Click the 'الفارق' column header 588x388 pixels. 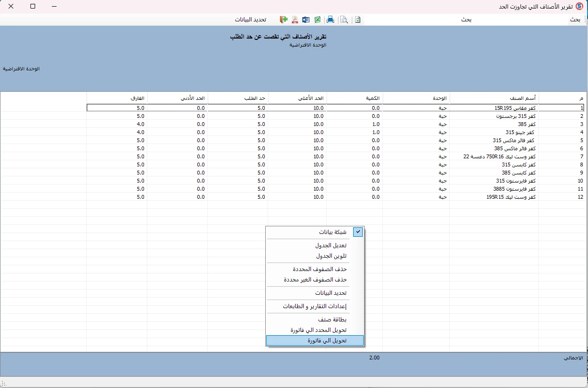tap(117, 97)
